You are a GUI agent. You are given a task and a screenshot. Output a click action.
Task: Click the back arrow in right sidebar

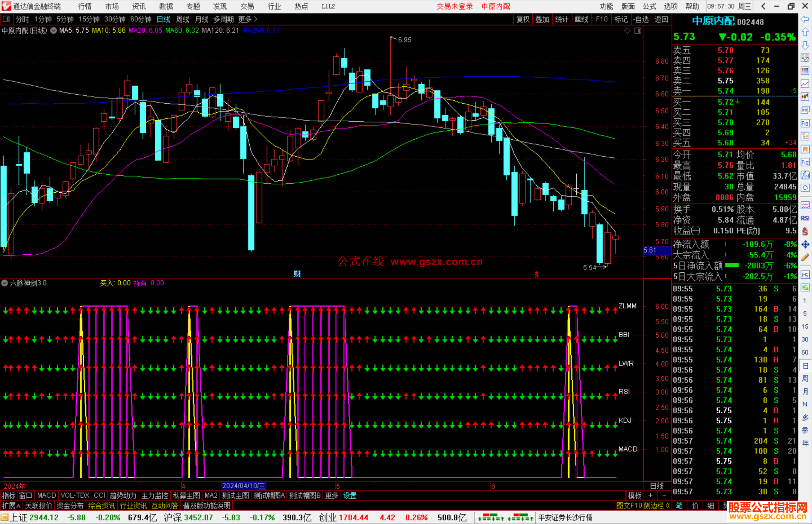click(x=805, y=19)
